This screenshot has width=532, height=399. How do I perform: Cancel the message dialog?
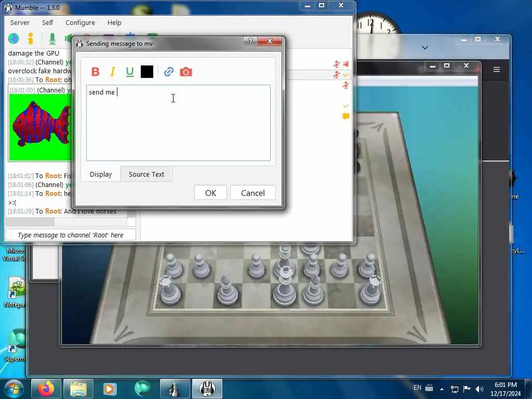(253, 193)
